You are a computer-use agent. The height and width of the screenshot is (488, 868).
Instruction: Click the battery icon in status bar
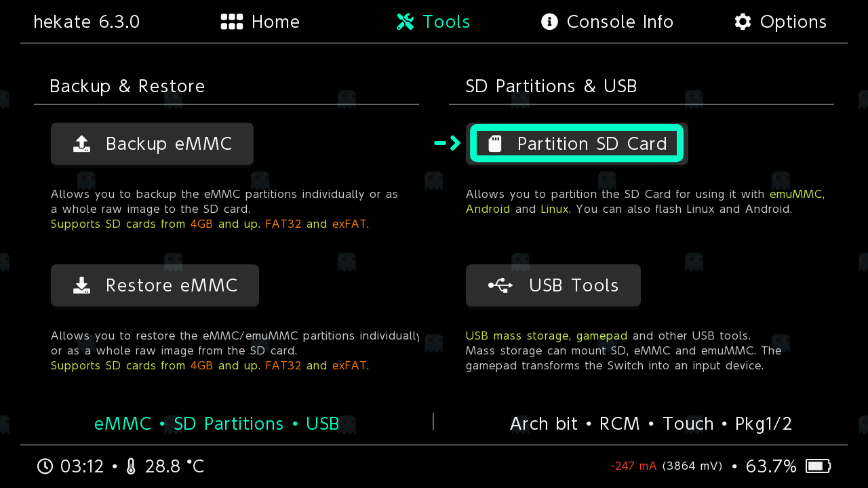[x=818, y=466]
